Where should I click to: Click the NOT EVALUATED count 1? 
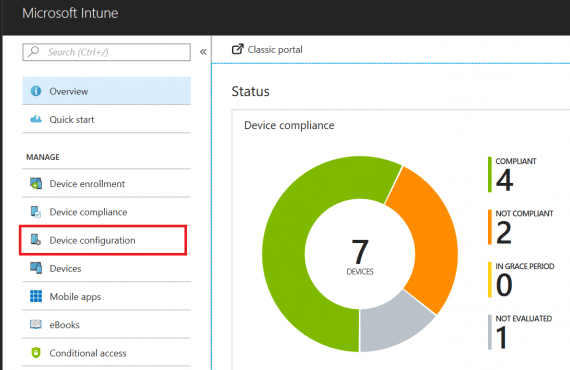(502, 338)
